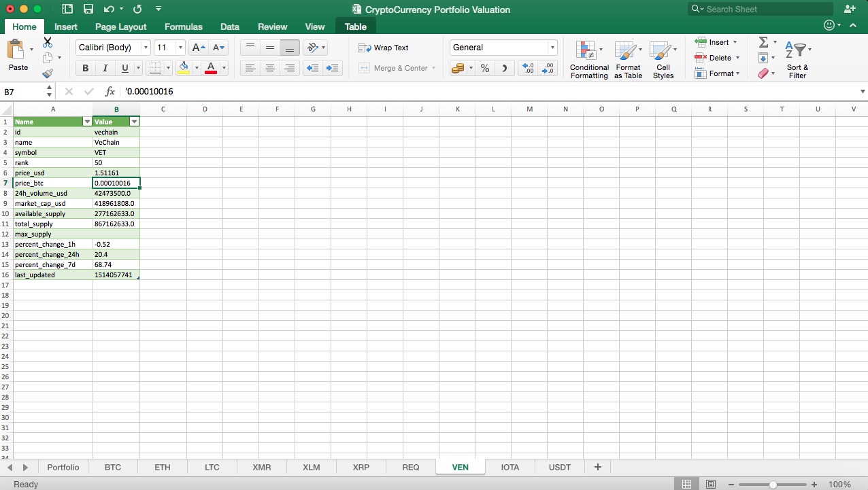Image resolution: width=868 pixels, height=490 pixels.
Task: Click the Clear eraser icon
Action: (763, 73)
